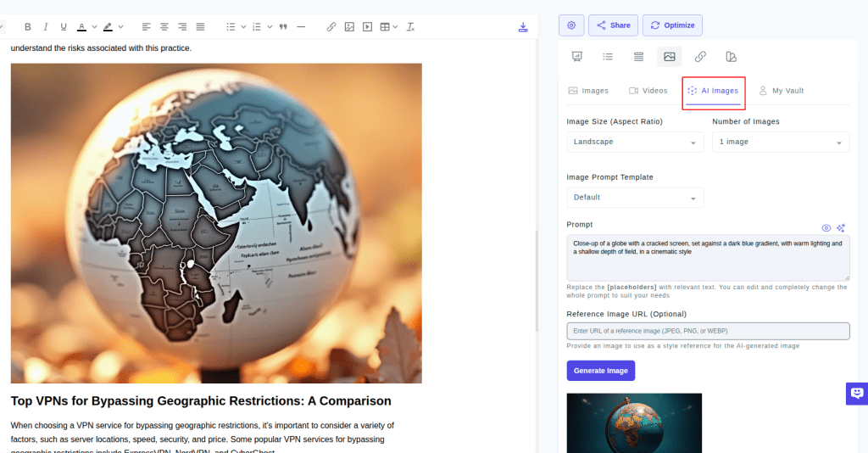Click the clear formatting icon
Image resolution: width=868 pixels, height=453 pixels.
[410, 27]
